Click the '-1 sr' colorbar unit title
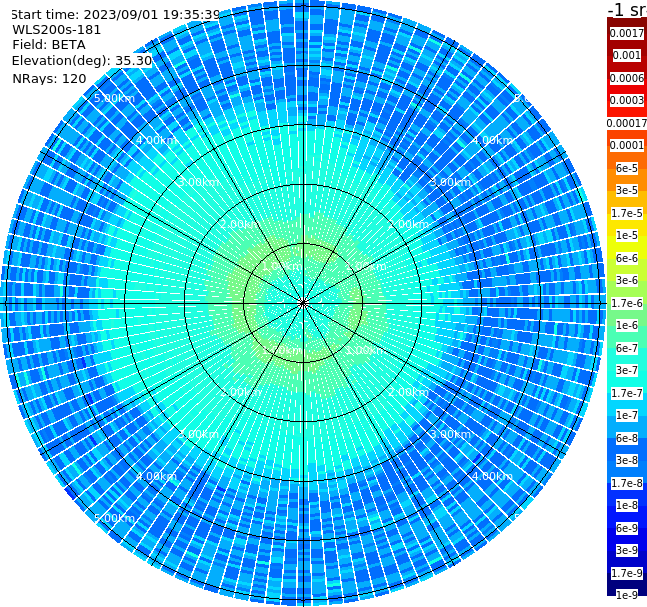The height and width of the screenshot is (607, 647). coord(627,9)
